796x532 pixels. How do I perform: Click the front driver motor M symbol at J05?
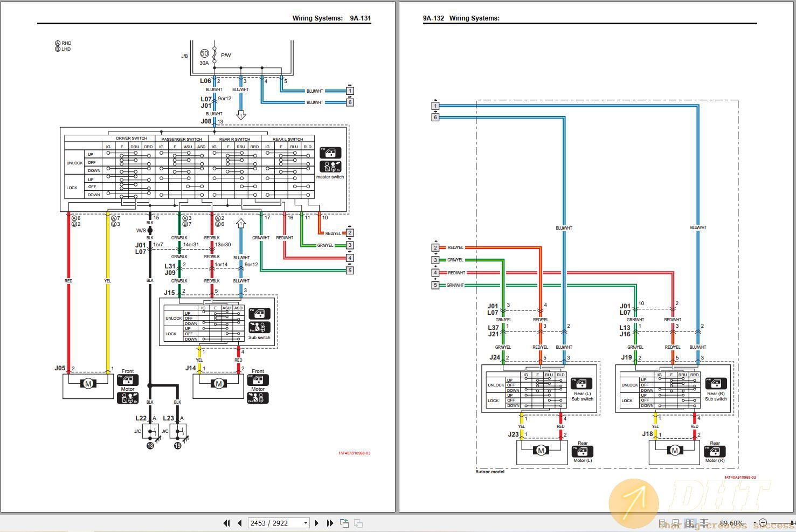87,384
